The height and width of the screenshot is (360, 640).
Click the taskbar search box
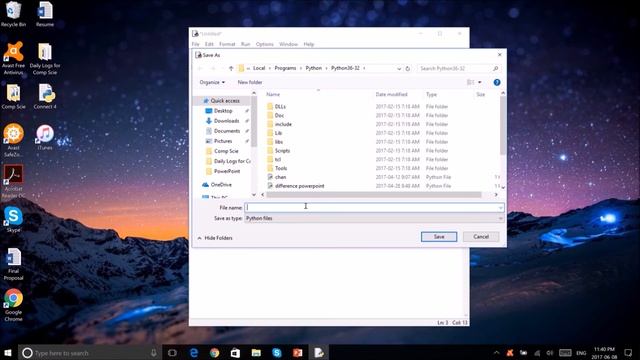pos(90,353)
